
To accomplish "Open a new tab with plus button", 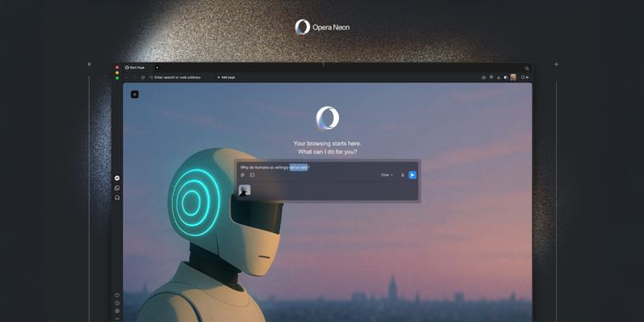I will (x=157, y=67).
